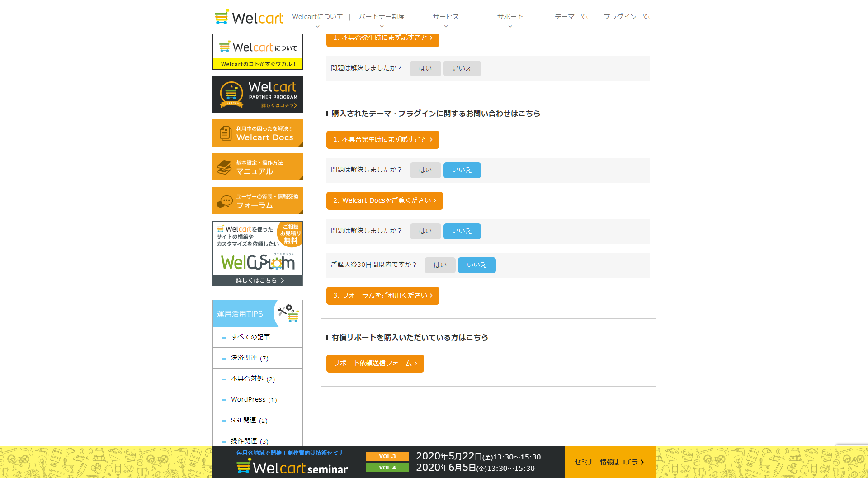Answer はい below the theme section step 1
Image resolution: width=868 pixels, height=478 pixels.
(425, 170)
